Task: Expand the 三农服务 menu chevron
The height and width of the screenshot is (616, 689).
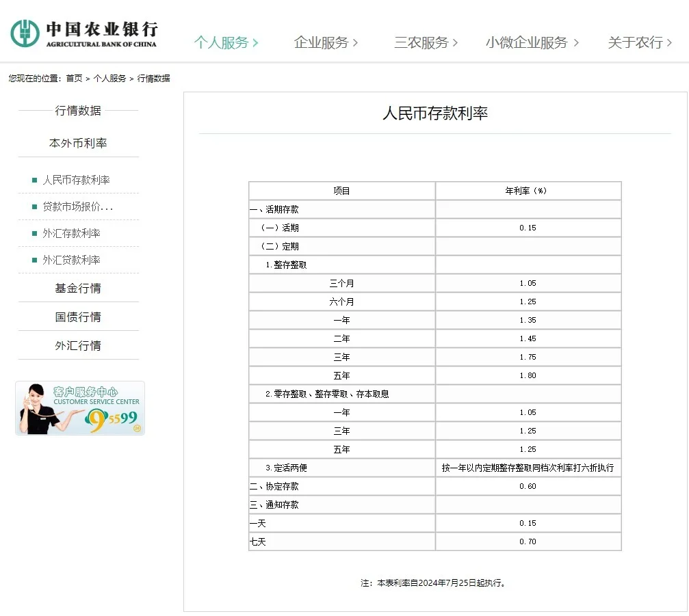Action: click(x=455, y=43)
